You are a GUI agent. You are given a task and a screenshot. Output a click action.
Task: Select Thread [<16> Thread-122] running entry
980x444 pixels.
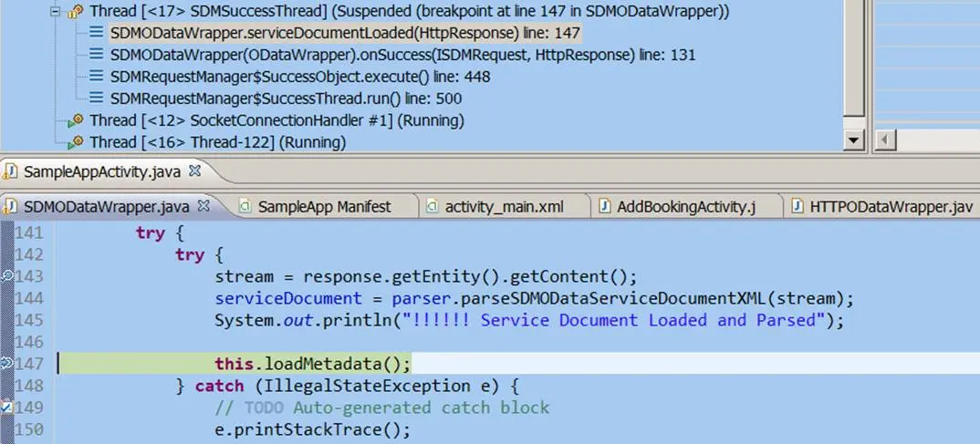[217, 142]
